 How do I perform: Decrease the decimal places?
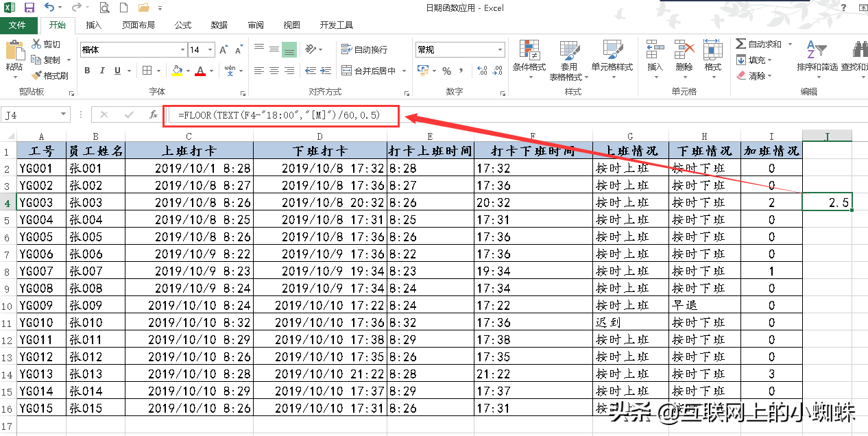click(x=498, y=71)
